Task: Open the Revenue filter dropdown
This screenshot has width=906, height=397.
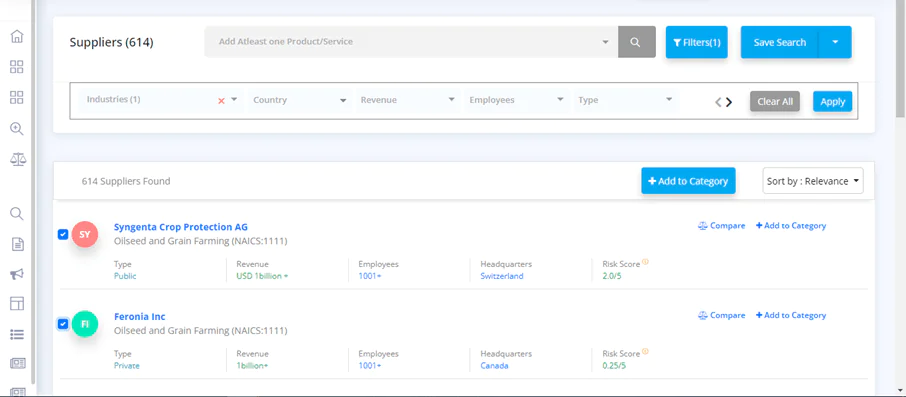Action: click(x=407, y=100)
